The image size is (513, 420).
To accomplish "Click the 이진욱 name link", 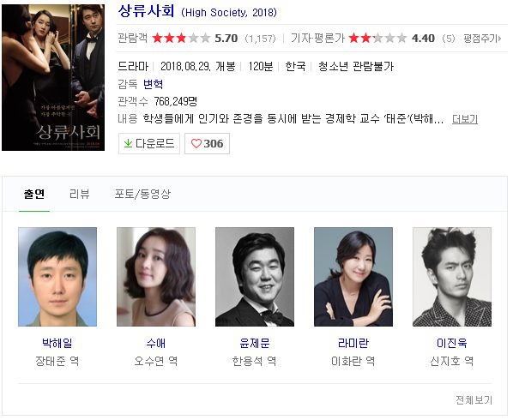I will click(452, 343).
